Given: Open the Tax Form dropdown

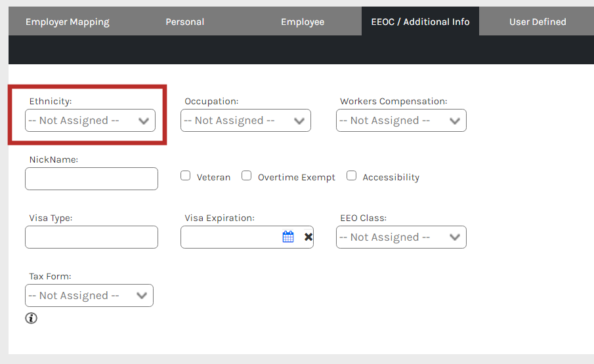Looking at the screenshot, I should point(89,296).
